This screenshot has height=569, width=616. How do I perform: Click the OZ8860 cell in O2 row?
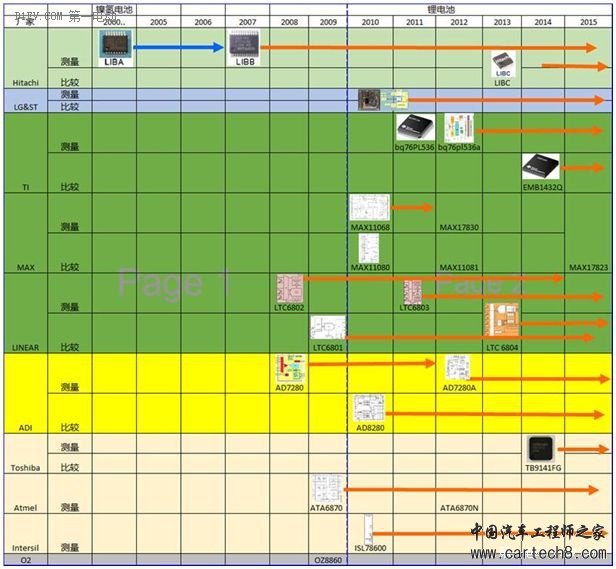pos(327,560)
